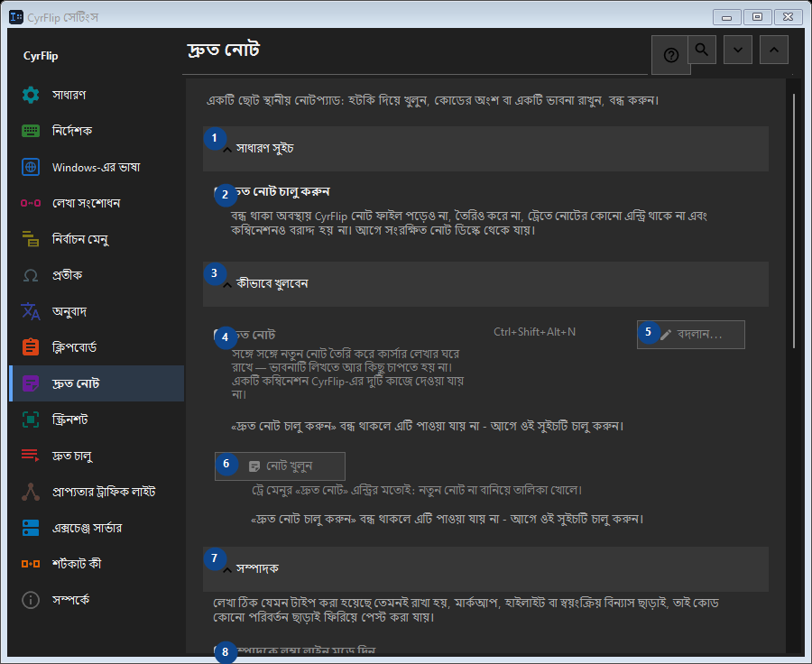The image size is (812, 664).
Task: Click the নির্দেশক keyboard icon
Action: (x=31, y=131)
